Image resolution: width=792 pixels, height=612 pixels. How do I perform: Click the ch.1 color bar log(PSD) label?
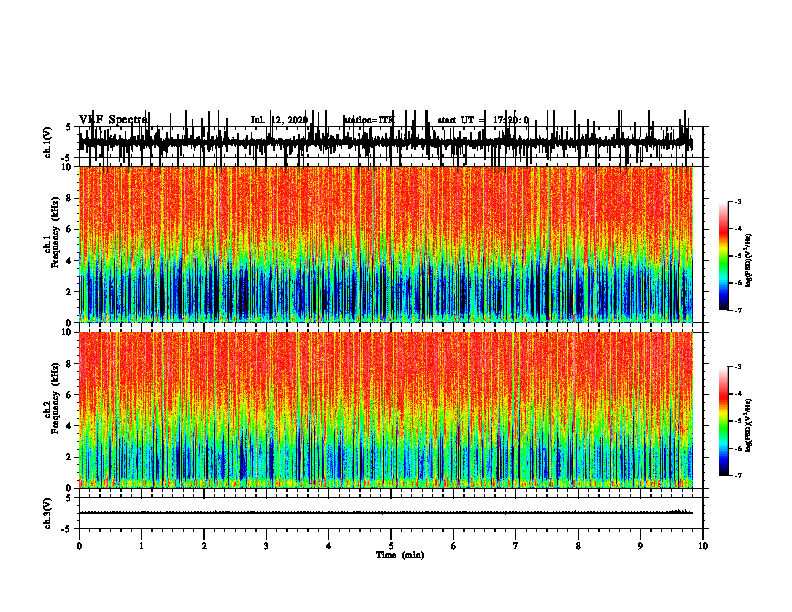(x=749, y=261)
